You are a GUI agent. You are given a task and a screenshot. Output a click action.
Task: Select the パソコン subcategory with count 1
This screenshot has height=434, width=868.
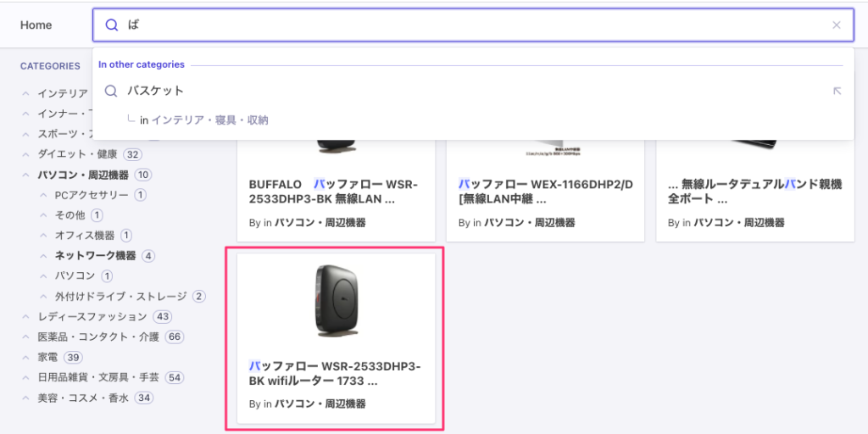click(x=75, y=275)
